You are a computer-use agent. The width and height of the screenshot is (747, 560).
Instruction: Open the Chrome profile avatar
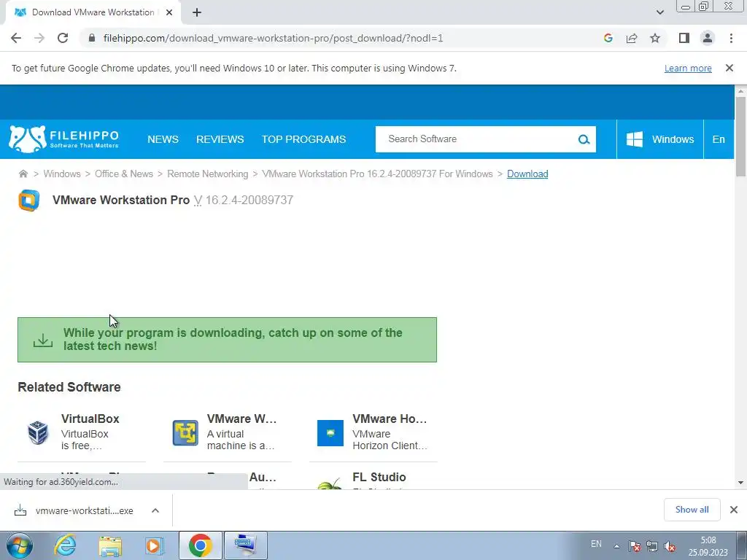click(708, 38)
